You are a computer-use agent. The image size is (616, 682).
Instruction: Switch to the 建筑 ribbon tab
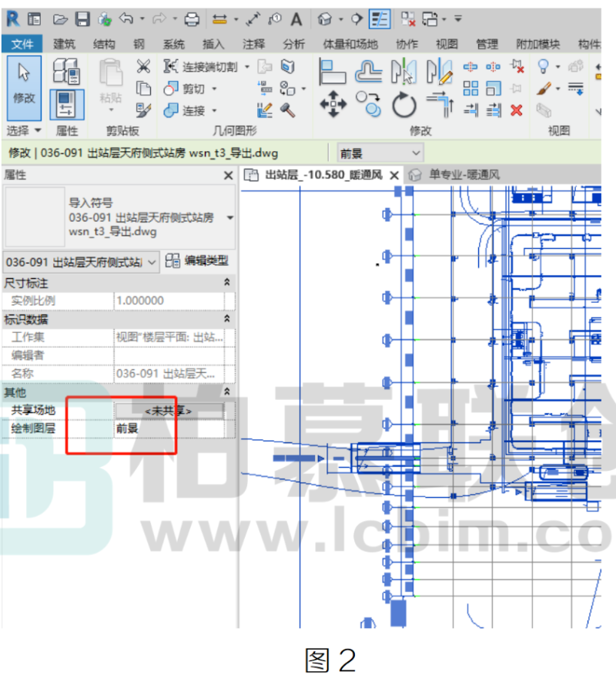[65, 44]
